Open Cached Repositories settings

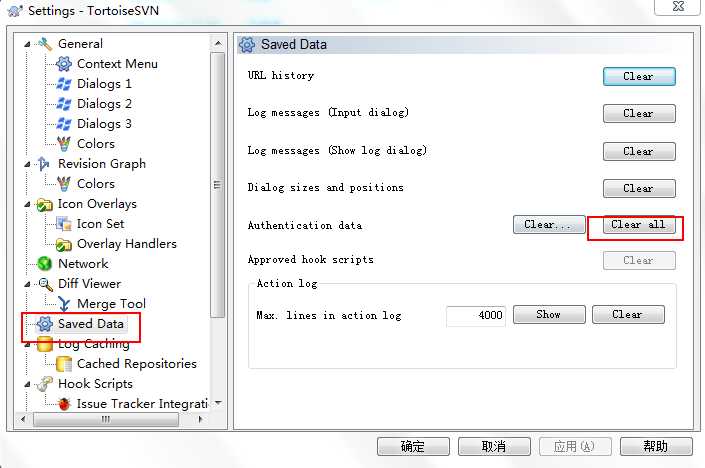[x=137, y=364]
